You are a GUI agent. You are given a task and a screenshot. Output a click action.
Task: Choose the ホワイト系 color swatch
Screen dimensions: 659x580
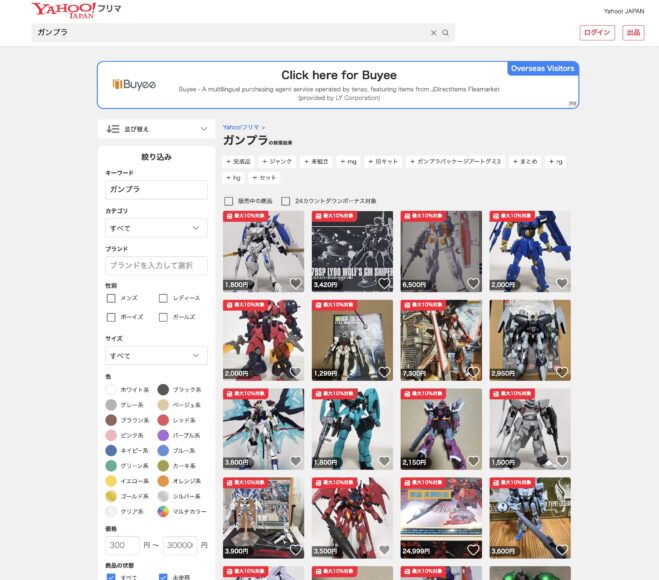[x=111, y=390]
